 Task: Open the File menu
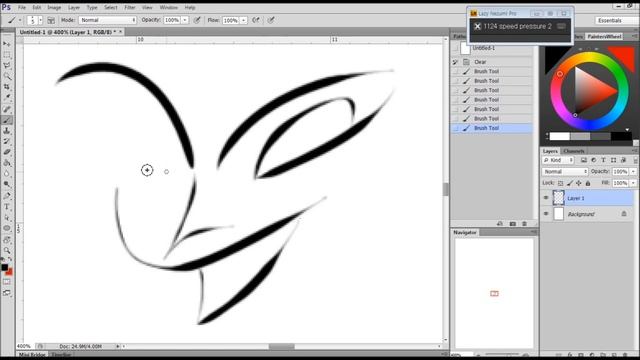(22, 7)
